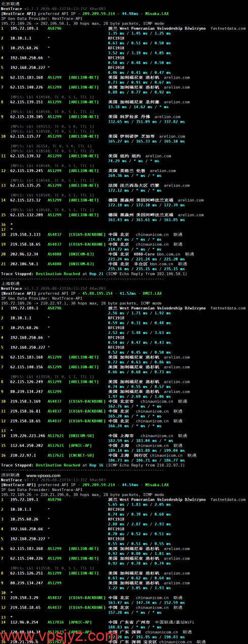Select IP address 219.158.3.29
The image size is (248, 644).
pos(23,597)
